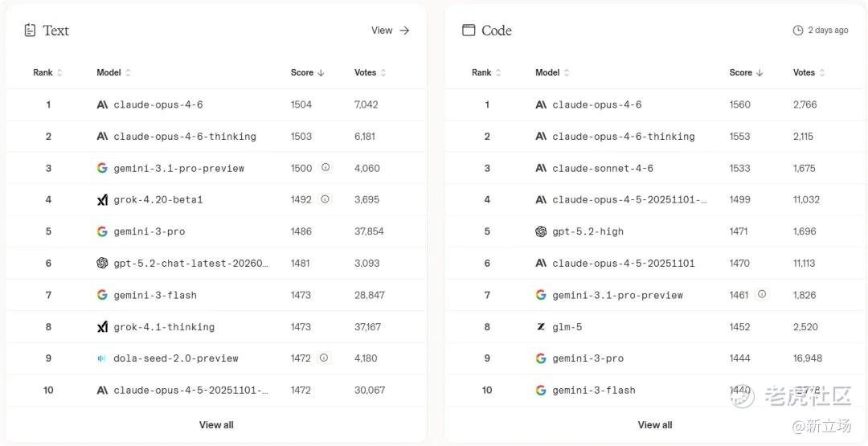Click 'View all' under the Text table
This screenshot has height=446, width=868.
(216, 424)
